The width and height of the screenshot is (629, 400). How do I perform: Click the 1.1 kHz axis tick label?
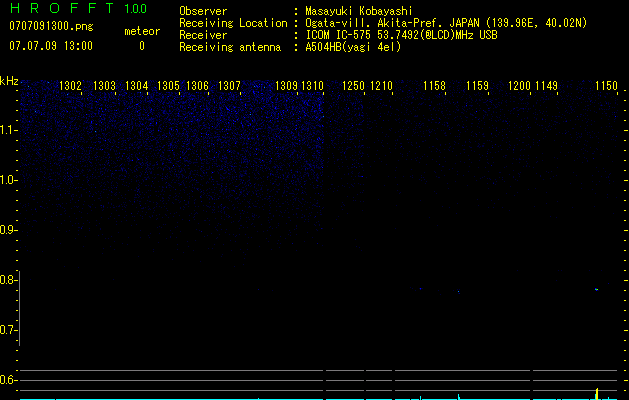[x=8, y=130]
